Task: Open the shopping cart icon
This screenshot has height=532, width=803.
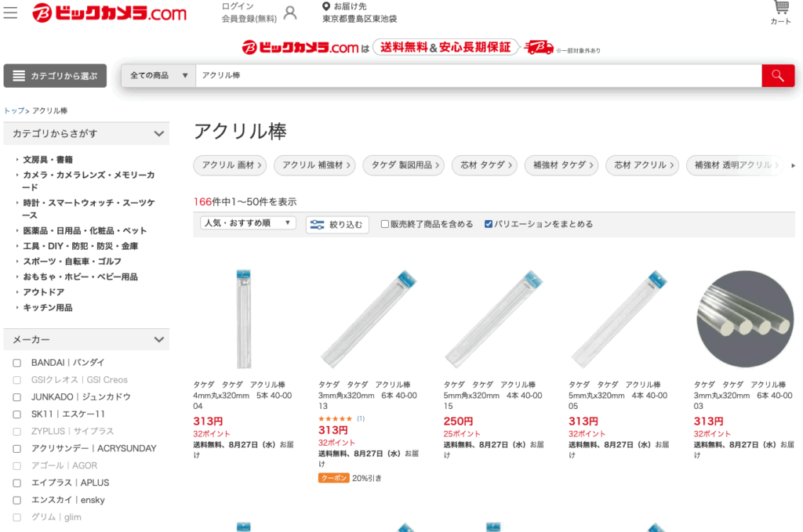Action: (781, 8)
